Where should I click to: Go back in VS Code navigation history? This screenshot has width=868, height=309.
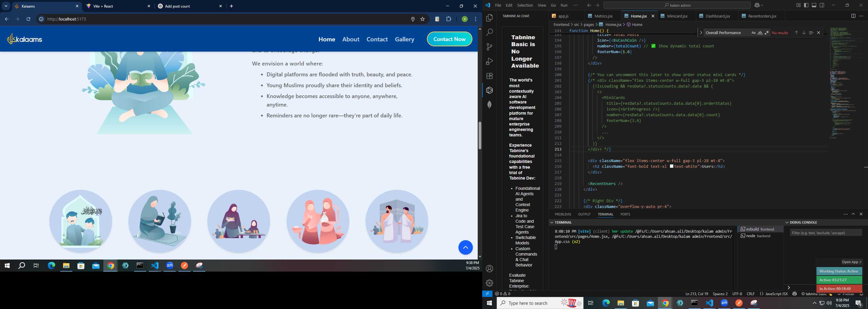click(x=589, y=5)
